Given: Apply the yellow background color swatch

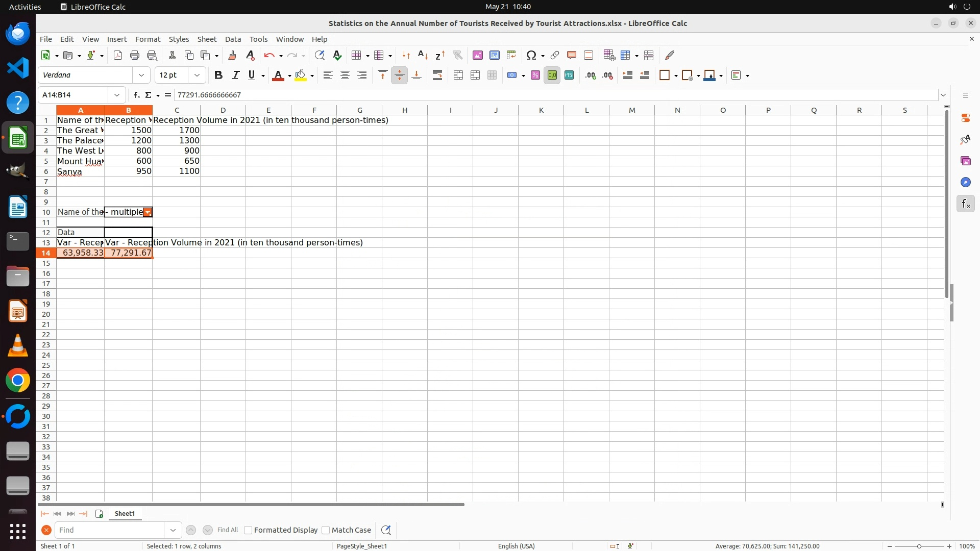Looking at the screenshot, I should click(x=301, y=76).
